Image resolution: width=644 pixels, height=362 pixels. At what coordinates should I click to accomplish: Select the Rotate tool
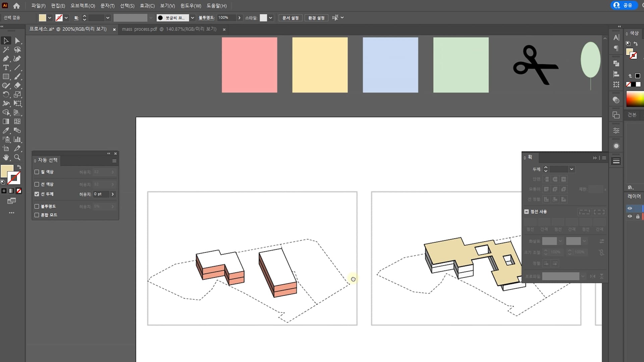click(6, 95)
